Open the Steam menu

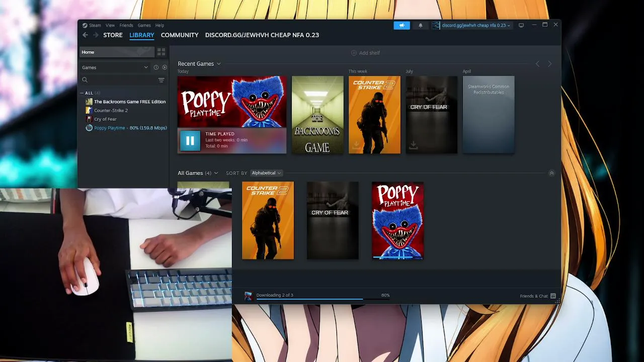pos(95,25)
